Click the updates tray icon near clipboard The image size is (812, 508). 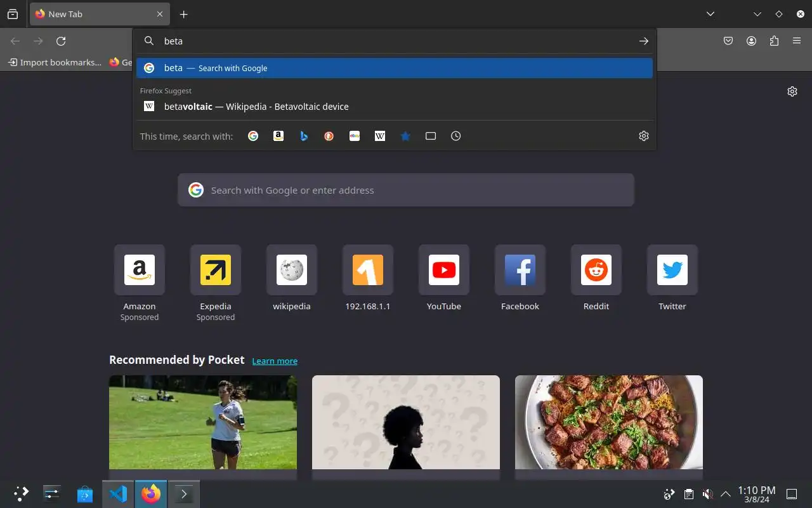tap(669, 494)
